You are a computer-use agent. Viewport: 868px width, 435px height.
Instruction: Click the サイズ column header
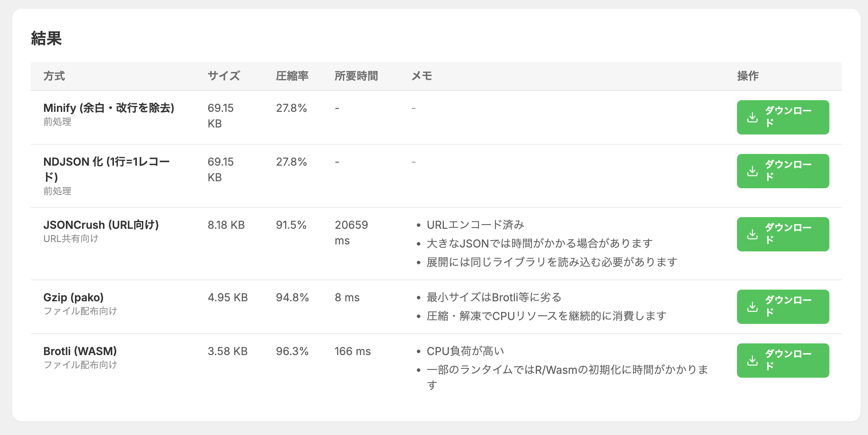coord(224,76)
